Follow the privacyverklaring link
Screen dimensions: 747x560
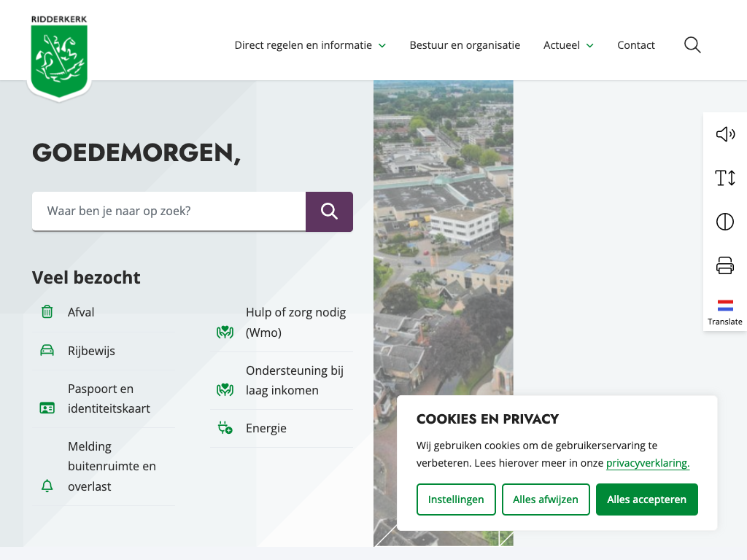(x=647, y=463)
